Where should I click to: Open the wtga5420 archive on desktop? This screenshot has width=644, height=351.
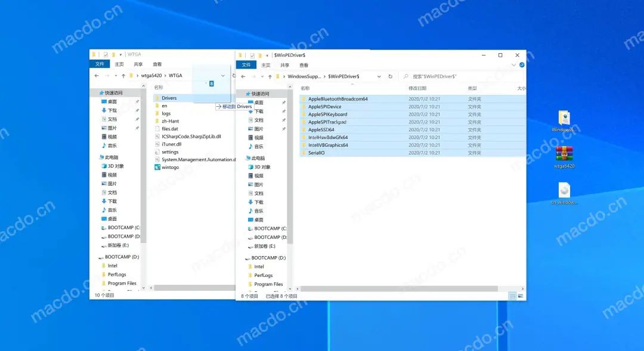click(564, 154)
